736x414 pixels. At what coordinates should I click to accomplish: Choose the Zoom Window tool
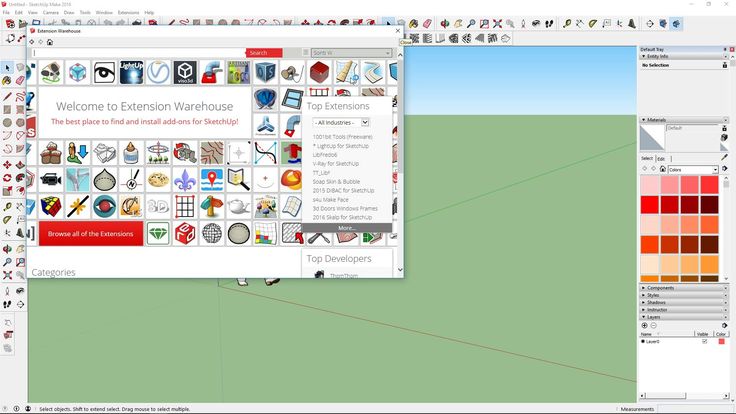coord(484,23)
